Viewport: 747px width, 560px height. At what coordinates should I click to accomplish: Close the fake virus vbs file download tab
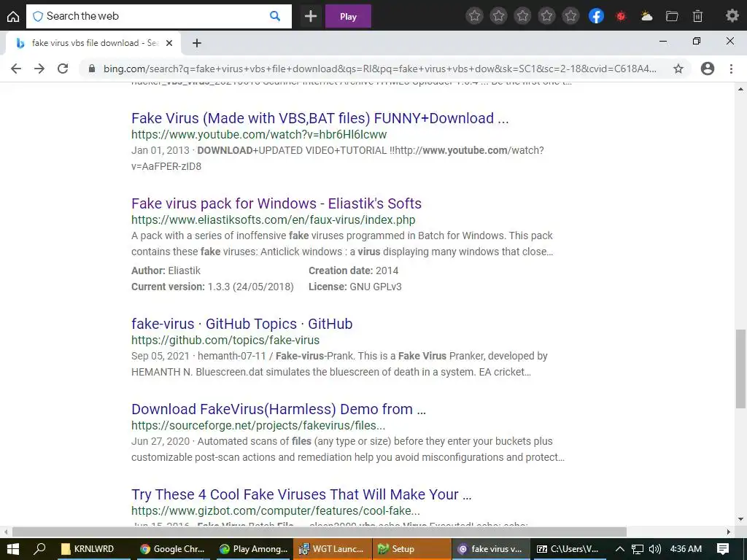[169, 43]
